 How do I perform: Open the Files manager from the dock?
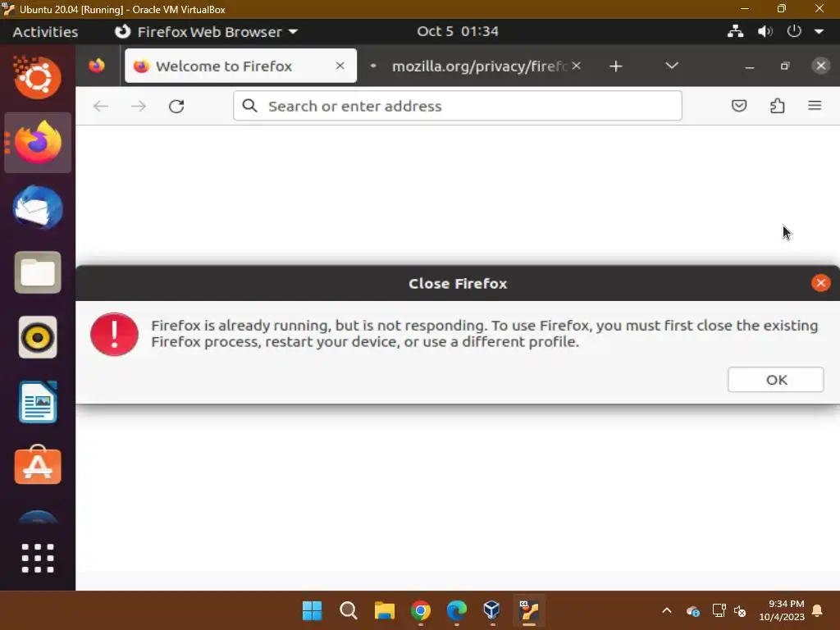38,272
